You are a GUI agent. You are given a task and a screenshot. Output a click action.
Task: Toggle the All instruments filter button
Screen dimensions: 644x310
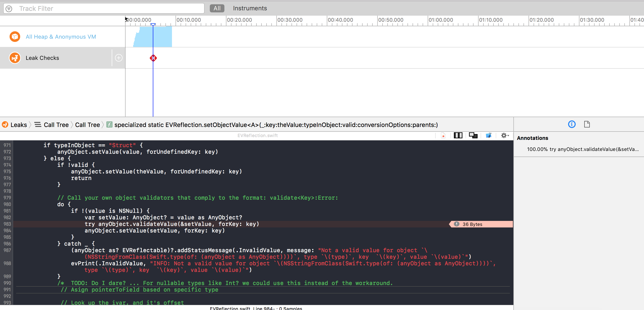[216, 8]
